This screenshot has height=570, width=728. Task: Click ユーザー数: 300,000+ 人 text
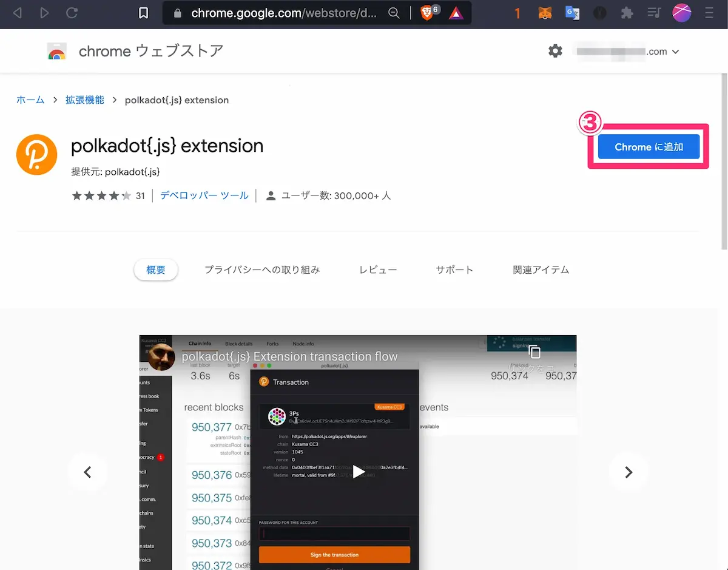[336, 195]
